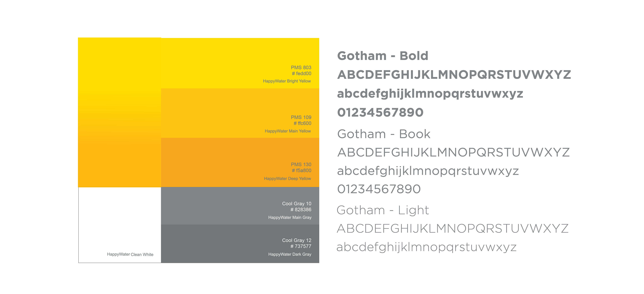644x294 pixels.
Task: Click the Gotham - Light heading
Action: [383, 210]
